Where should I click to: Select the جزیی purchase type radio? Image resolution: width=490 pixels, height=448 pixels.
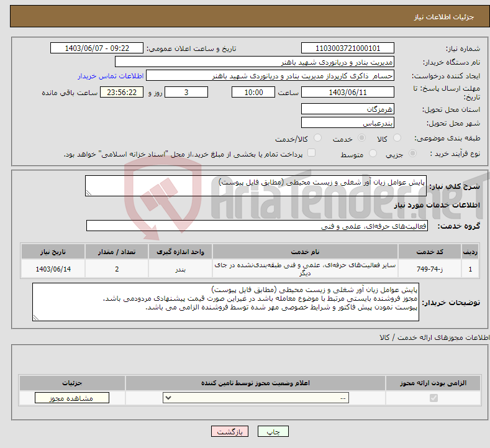tap(412, 153)
